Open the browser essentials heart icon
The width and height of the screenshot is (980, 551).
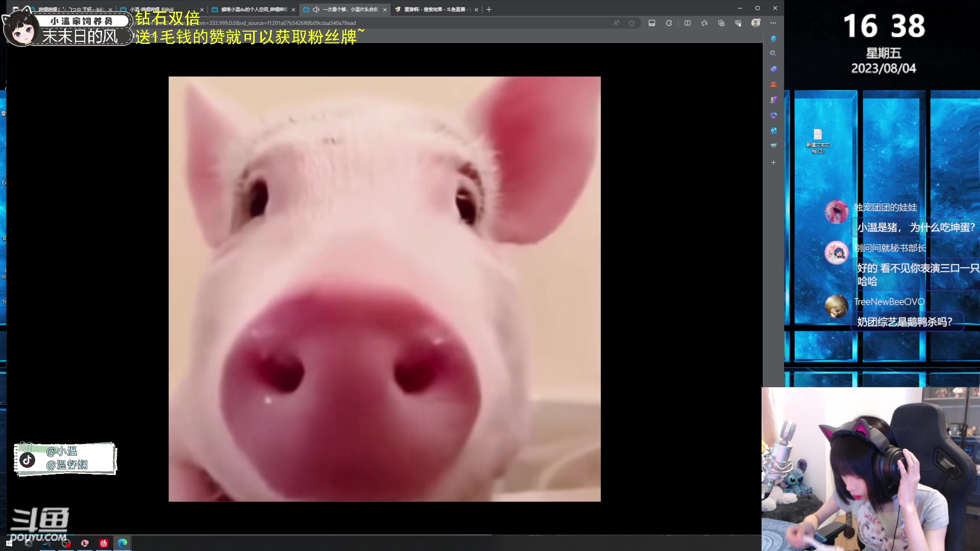[738, 23]
